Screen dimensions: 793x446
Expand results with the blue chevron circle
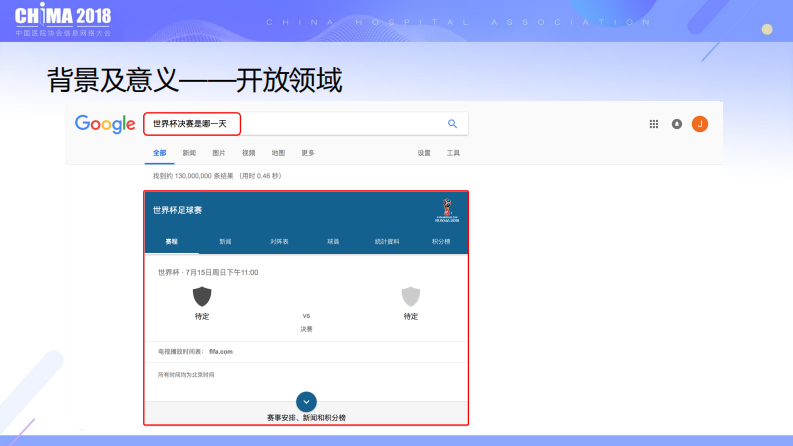pyautogui.click(x=306, y=402)
